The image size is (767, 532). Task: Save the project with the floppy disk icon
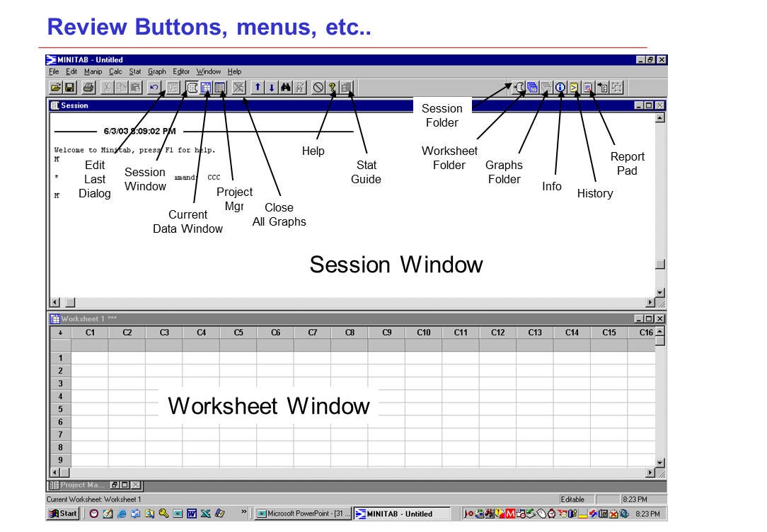70,88
